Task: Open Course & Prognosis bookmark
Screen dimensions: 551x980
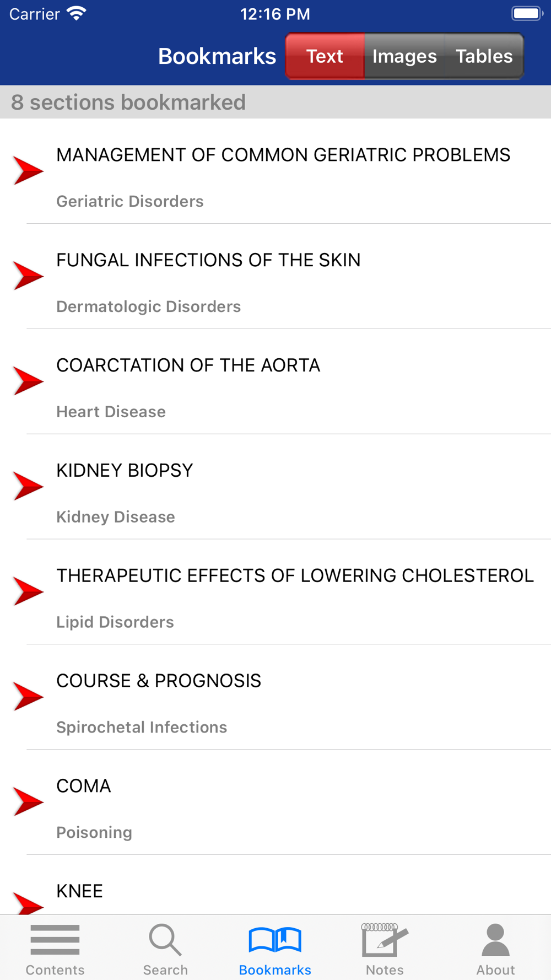Action: pyautogui.click(x=159, y=681)
